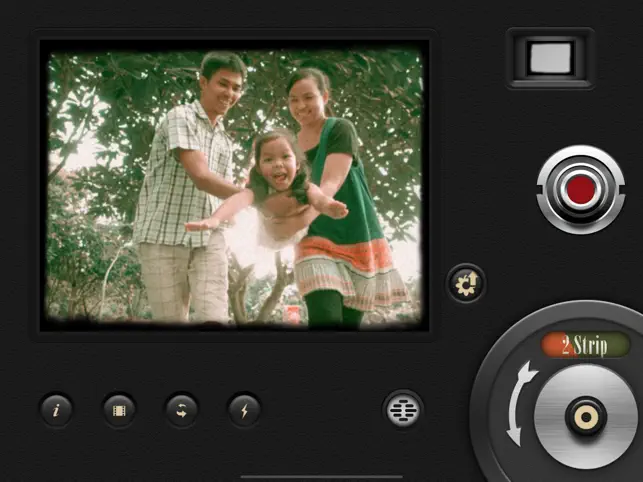Viewport: 643px width, 482px height.
Task: Start recording with the red record button
Action: tap(581, 190)
